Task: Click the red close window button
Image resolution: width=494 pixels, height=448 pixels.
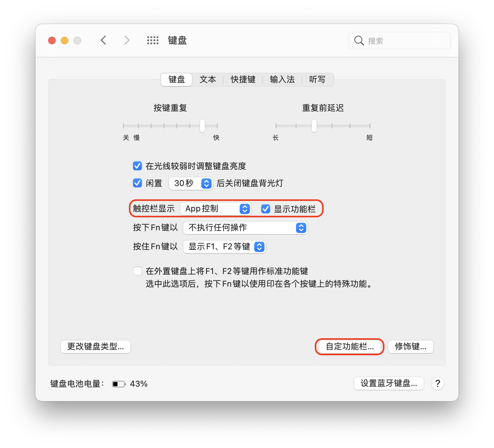Action: point(52,40)
